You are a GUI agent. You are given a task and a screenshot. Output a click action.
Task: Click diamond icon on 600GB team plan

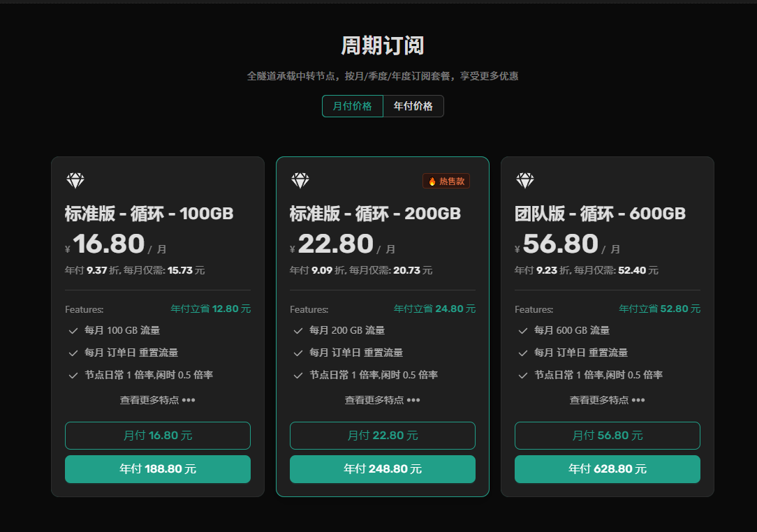point(525,181)
